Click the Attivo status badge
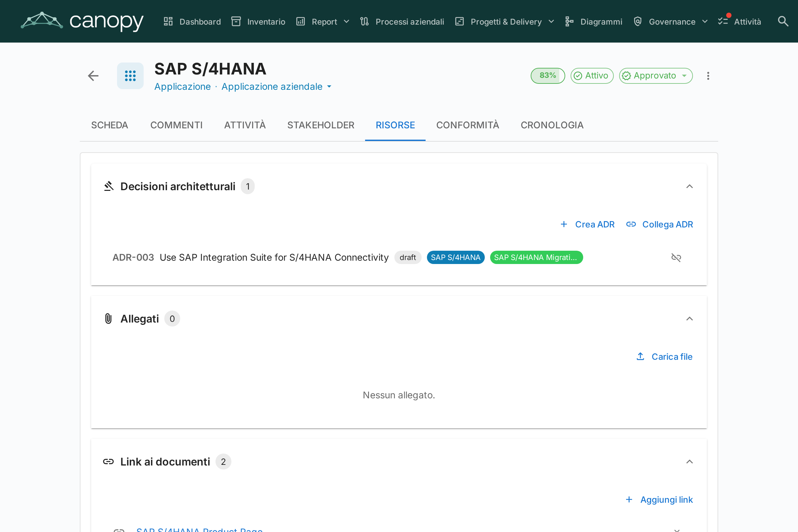The width and height of the screenshot is (798, 532). (592, 76)
